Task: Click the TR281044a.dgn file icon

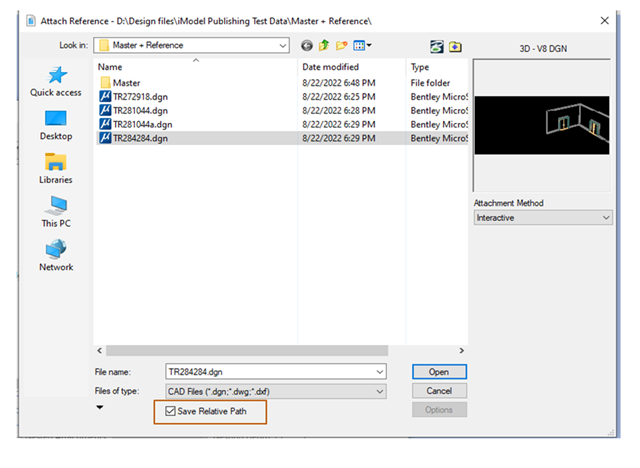Action: point(105,124)
